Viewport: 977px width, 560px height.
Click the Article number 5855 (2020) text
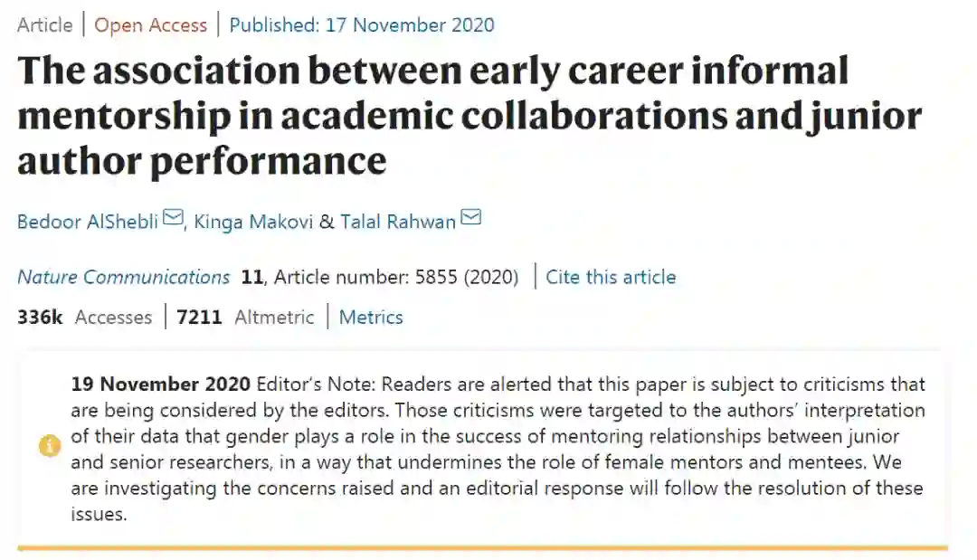click(396, 277)
